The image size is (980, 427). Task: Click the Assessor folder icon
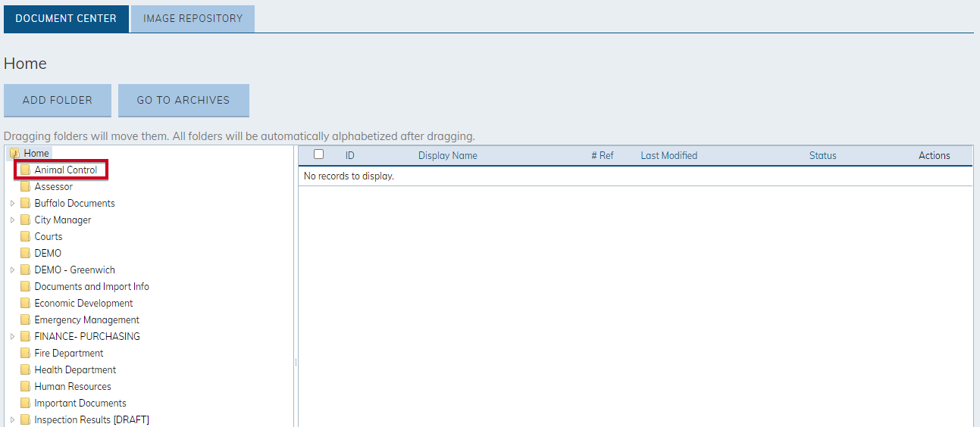[25, 187]
